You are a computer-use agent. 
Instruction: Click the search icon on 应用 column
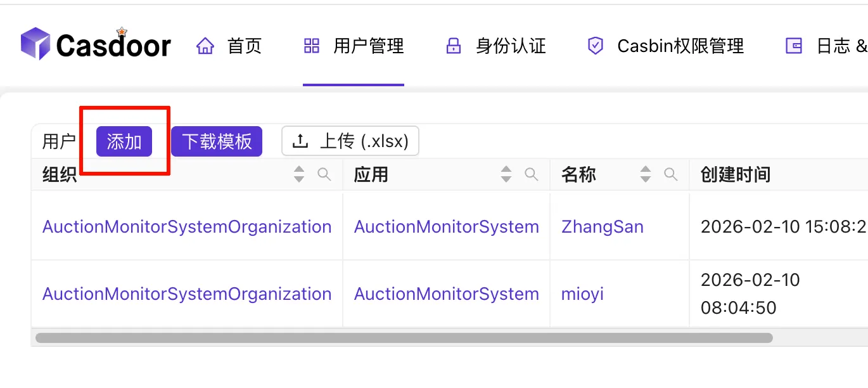532,174
